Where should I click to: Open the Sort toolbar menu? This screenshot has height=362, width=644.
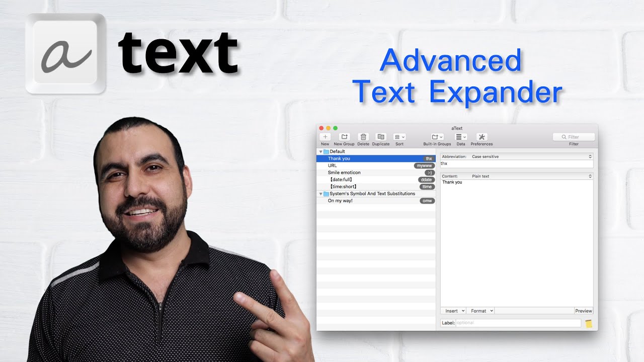[x=399, y=137]
